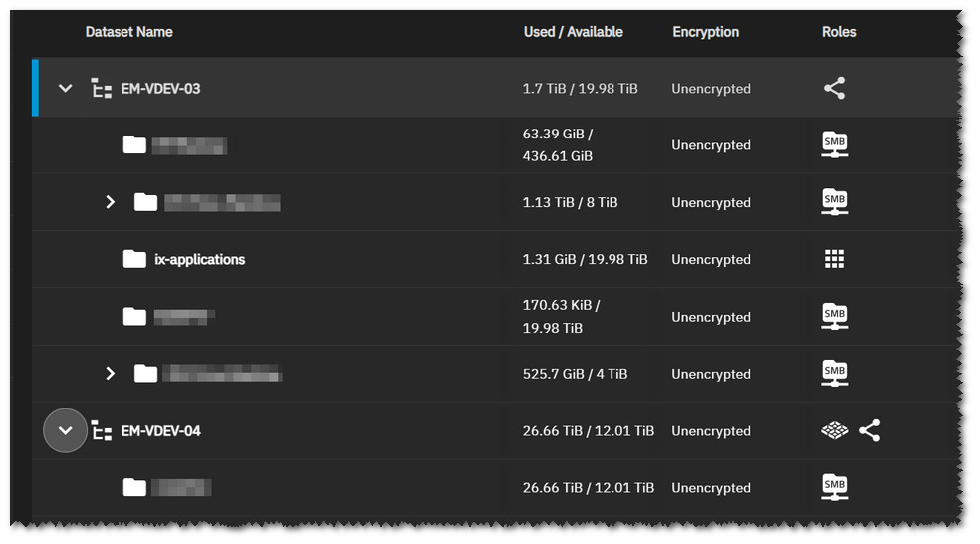This screenshot has width=980, height=544.
Task: Click the Roles column header
Action: pos(839,32)
